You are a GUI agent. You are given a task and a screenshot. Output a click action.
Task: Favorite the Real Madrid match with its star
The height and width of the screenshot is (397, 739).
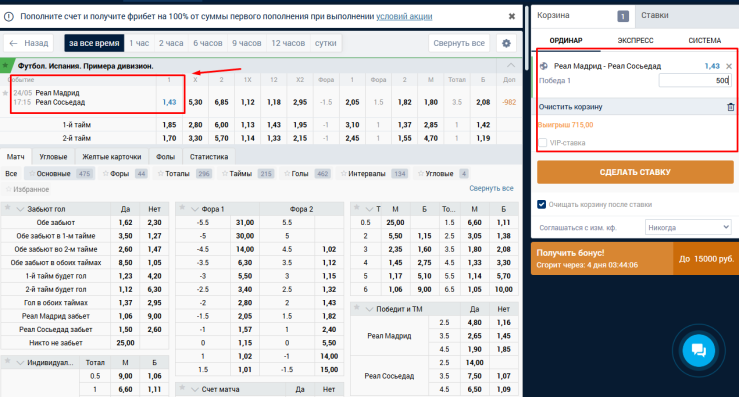click(x=5, y=93)
